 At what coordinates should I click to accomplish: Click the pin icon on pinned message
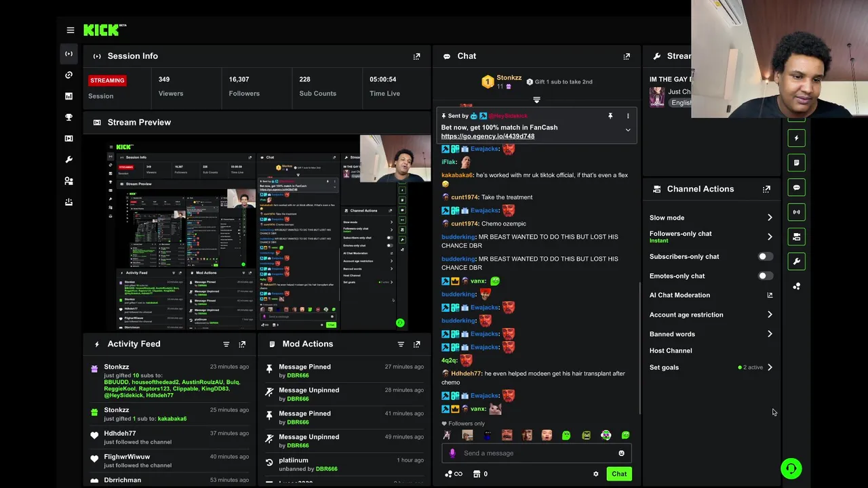610,116
